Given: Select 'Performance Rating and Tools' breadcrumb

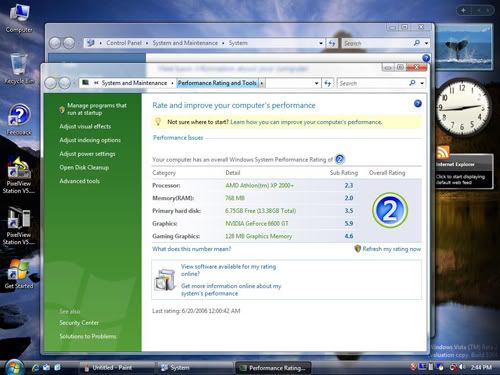Looking at the screenshot, I should pyautogui.click(x=217, y=83).
